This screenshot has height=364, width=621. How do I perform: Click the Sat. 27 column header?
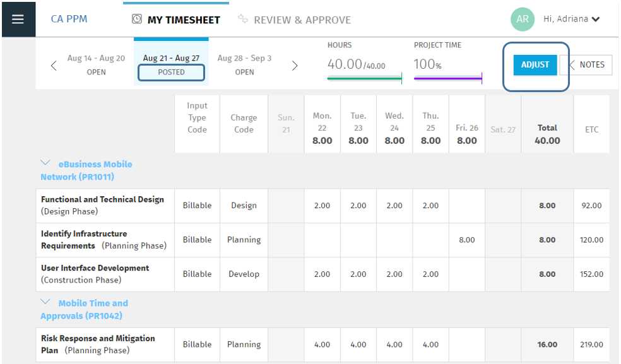click(x=503, y=124)
